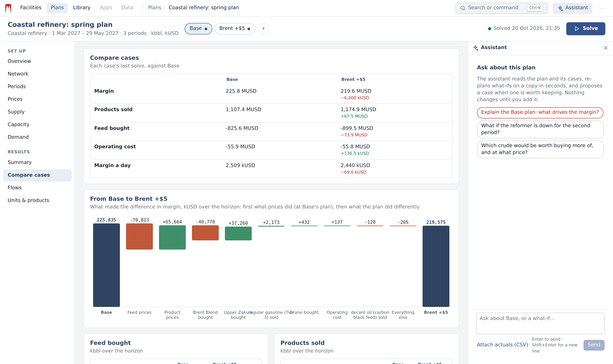Screen dimensions: 613x364
Task: Click the '−6,260 kUSD' margin delta
Action: pyautogui.click(x=355, y=98)
